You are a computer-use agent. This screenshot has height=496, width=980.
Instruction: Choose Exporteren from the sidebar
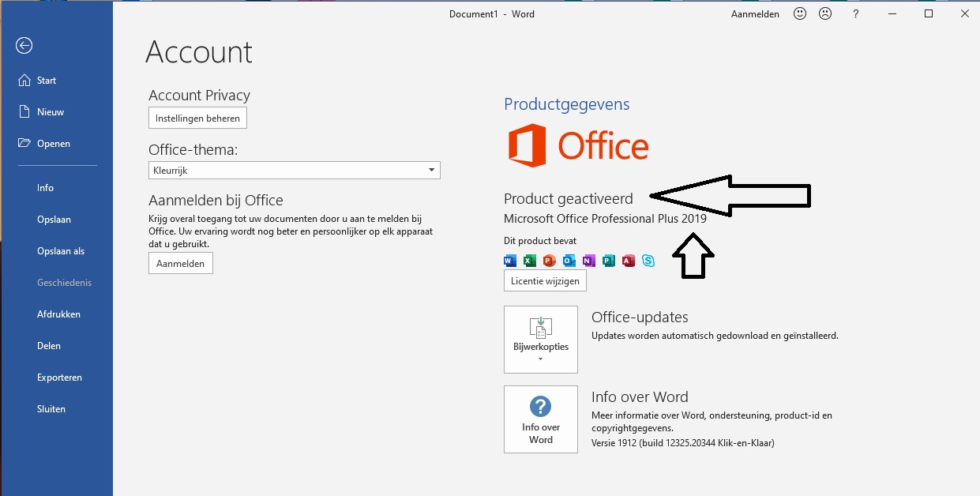[x=59, y=378]
